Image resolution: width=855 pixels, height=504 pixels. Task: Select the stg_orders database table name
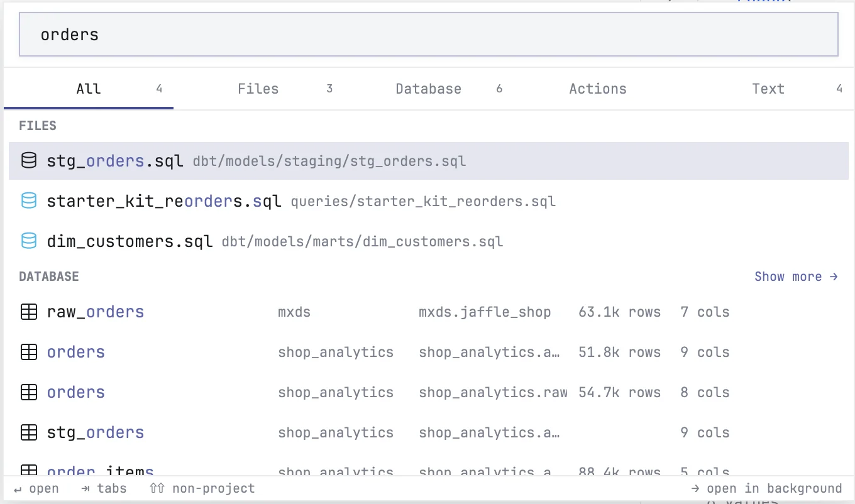tap(96, 432)
